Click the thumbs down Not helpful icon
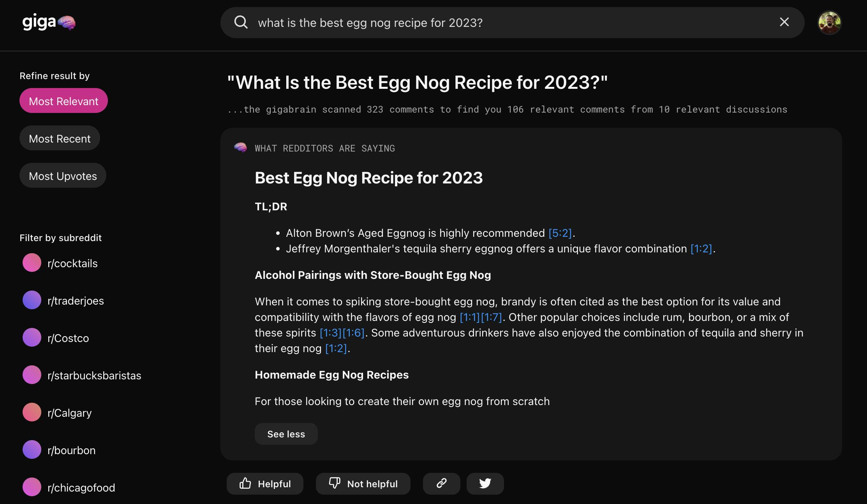 click(335, 483)
